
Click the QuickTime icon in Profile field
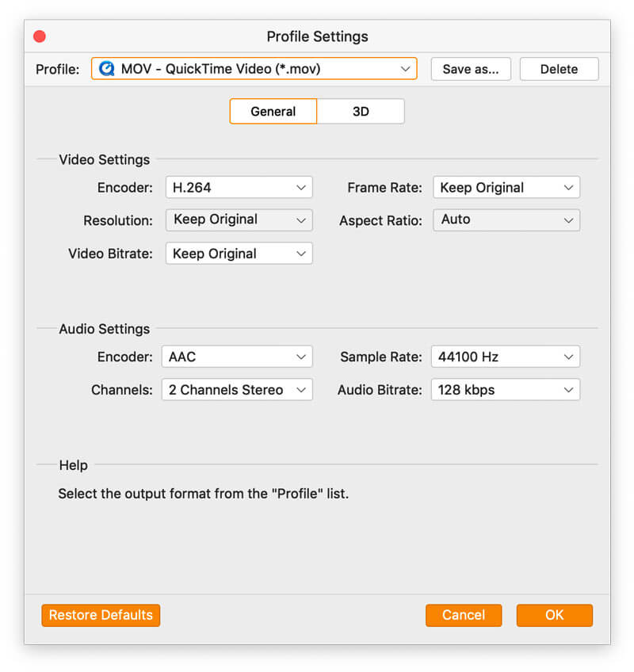click(106, 69)
